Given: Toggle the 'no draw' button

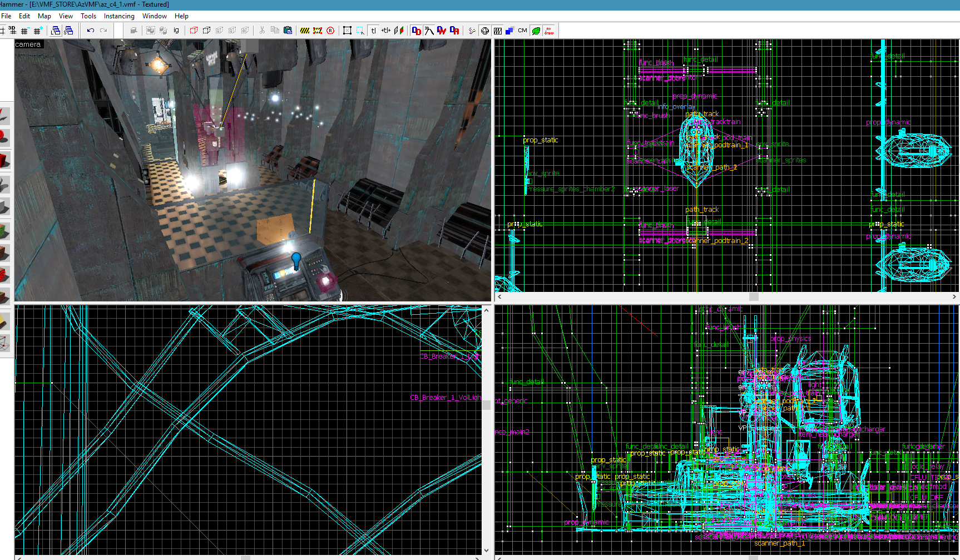Looking at the screenshot, I should pos(549,31).
